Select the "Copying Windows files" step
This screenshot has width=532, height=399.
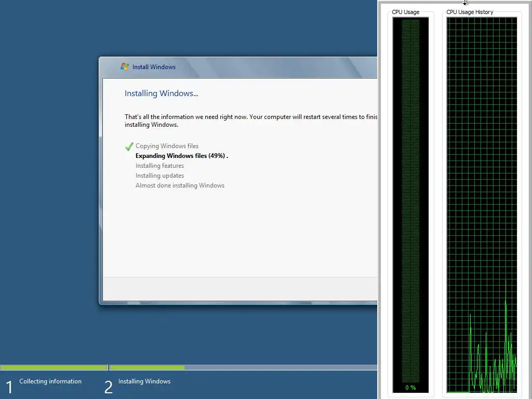click(x=167, y=146)
